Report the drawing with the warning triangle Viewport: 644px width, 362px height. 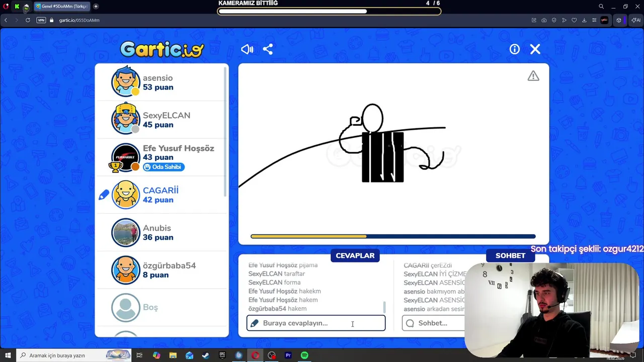pyautogui.click(x=533, y=76)
